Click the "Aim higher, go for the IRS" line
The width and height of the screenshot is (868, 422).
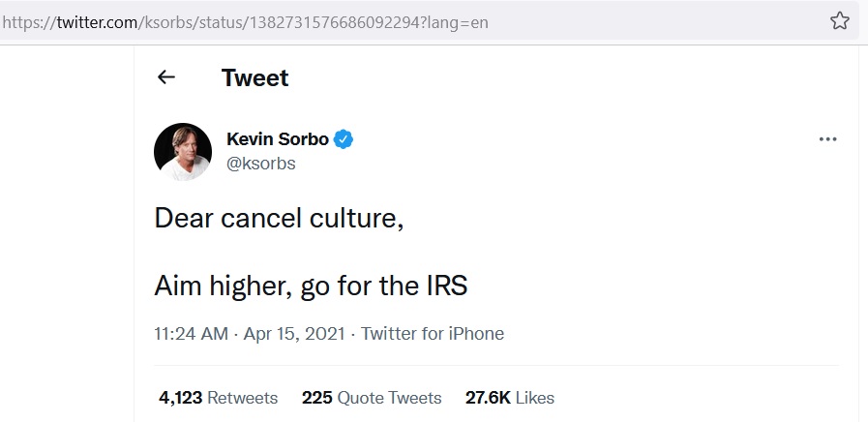point(312,286)
